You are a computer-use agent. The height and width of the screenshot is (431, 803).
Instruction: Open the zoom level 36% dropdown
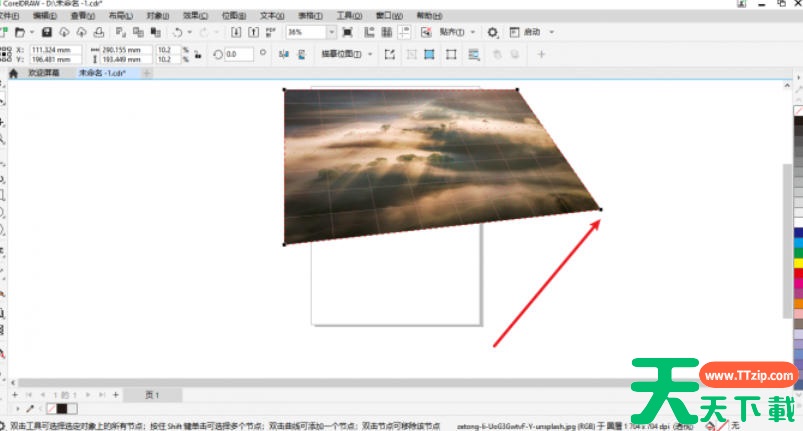308,32
